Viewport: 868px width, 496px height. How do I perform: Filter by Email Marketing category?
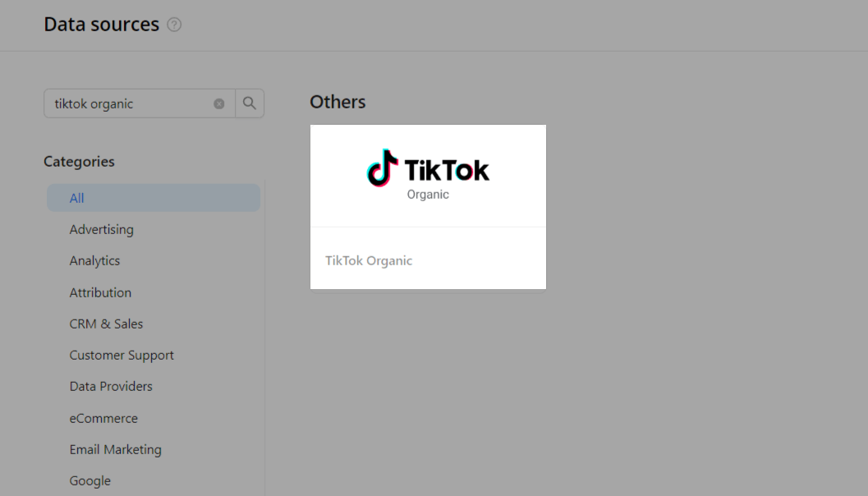pyautogui.click(x=116, y=449)
